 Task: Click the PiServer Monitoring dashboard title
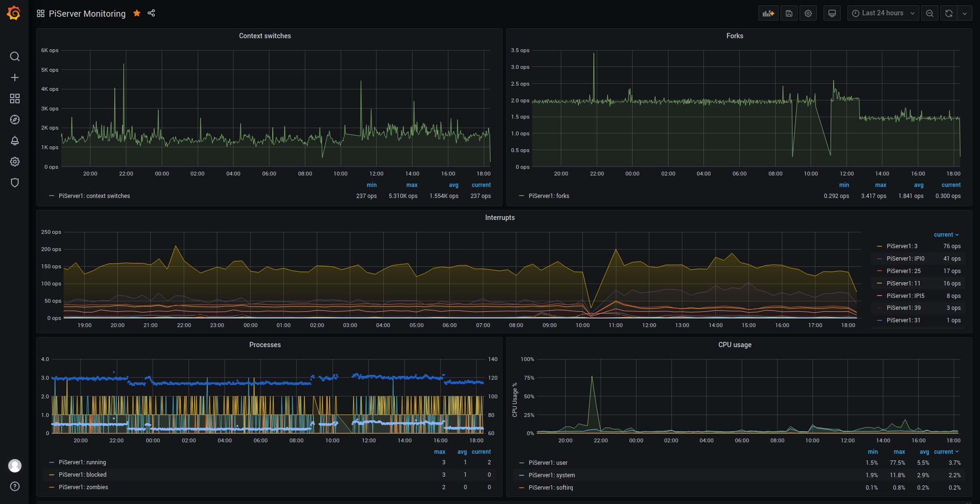pos(87,13)
